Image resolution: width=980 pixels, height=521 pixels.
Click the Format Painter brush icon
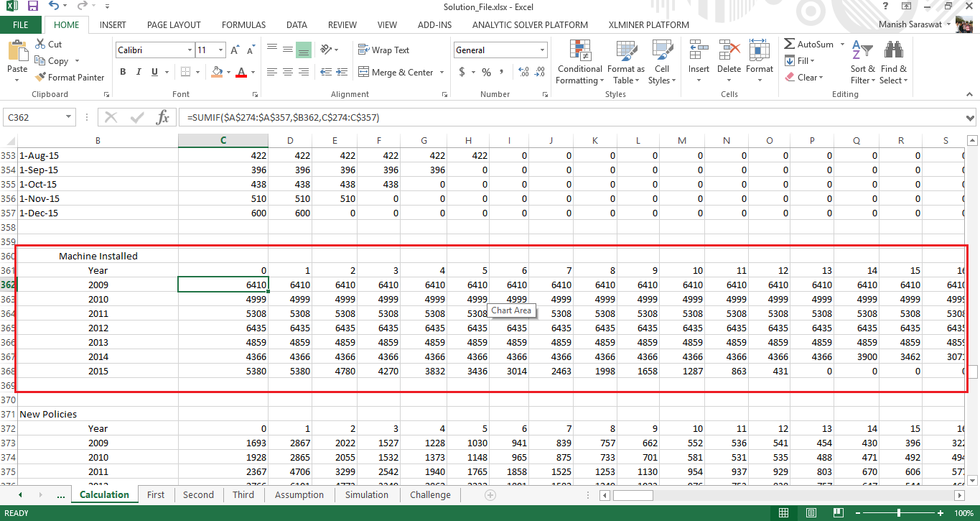click(39, 78)
